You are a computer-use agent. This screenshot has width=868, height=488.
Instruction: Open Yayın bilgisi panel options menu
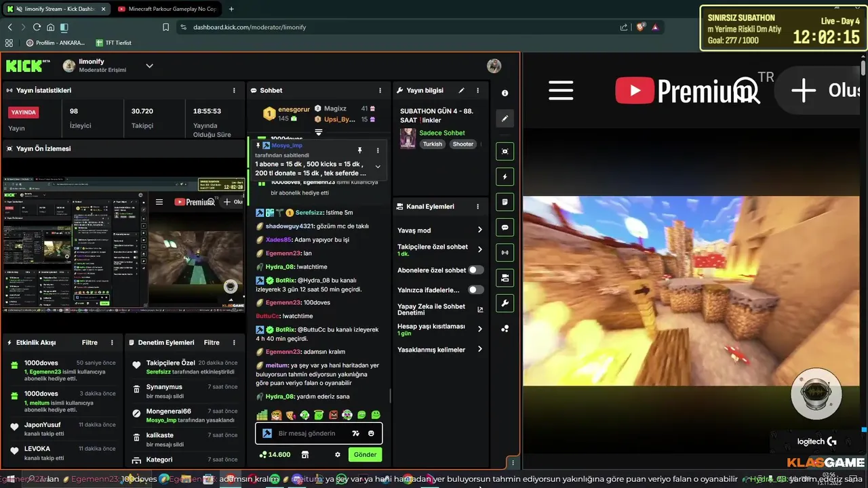478,90
